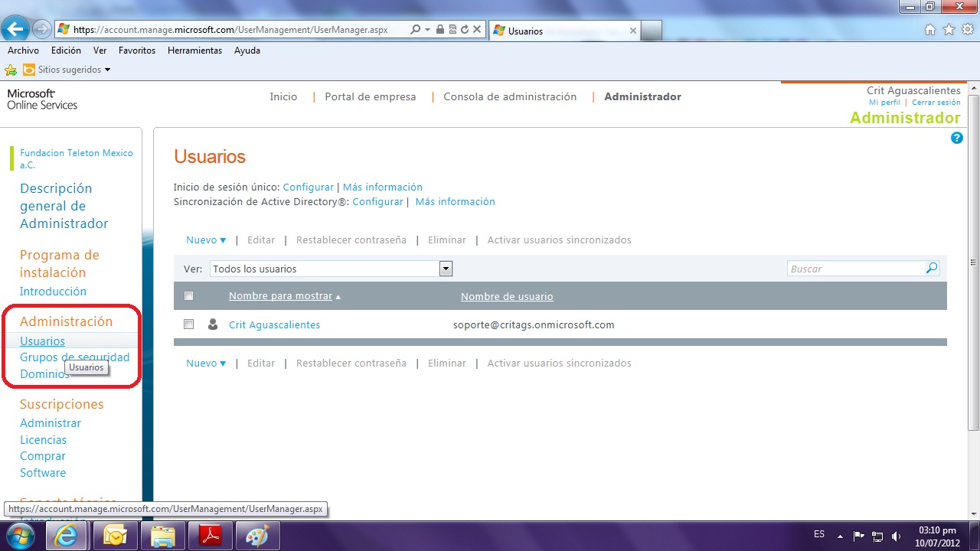Open Administrar under Suscripciones

51,423
